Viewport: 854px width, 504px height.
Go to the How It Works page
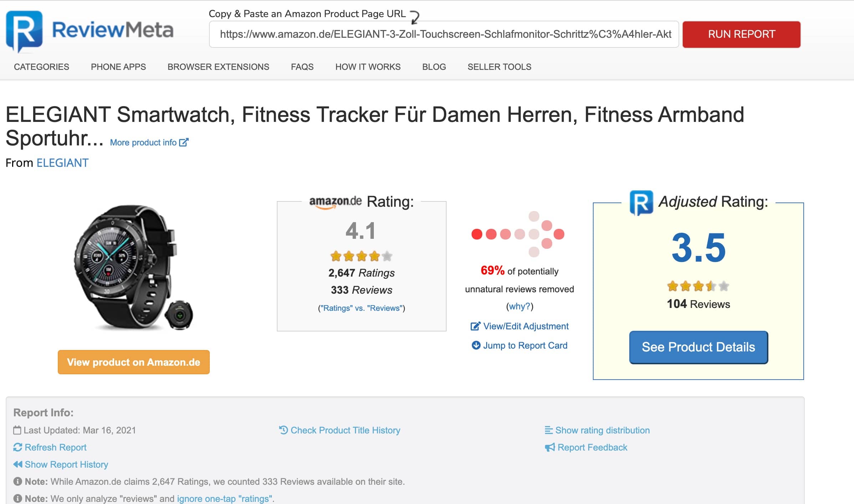(368, 67)
